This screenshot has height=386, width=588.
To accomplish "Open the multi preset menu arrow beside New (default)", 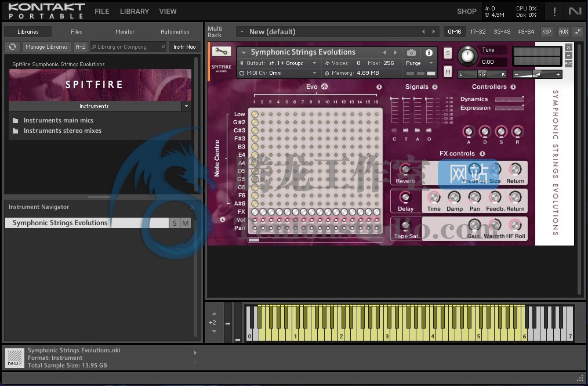I will tap(242, 31).
